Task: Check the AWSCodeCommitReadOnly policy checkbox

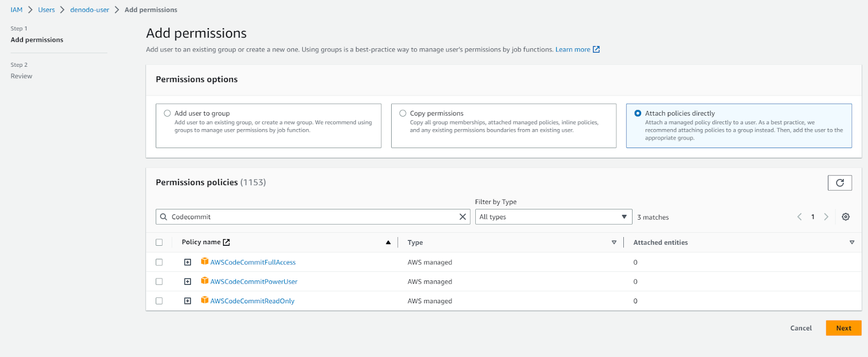Action: coord(159,301)
